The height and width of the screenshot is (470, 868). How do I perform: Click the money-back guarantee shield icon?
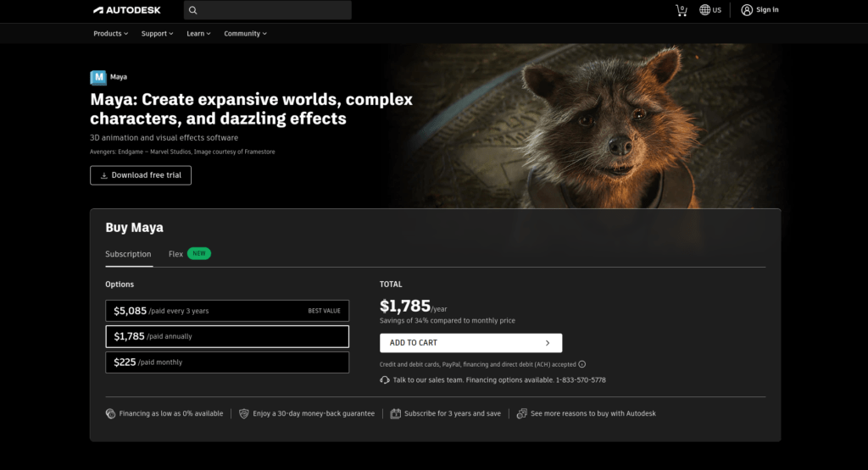pos(243,413)
